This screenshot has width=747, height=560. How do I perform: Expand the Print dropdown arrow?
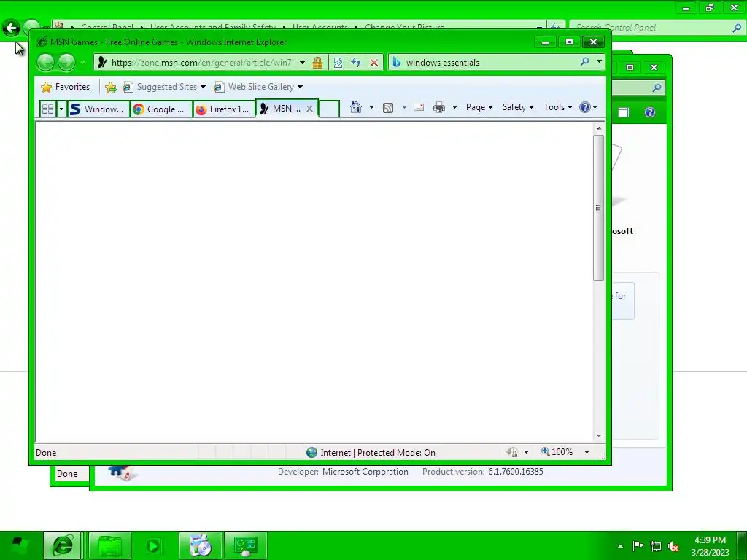pos(454,107)
